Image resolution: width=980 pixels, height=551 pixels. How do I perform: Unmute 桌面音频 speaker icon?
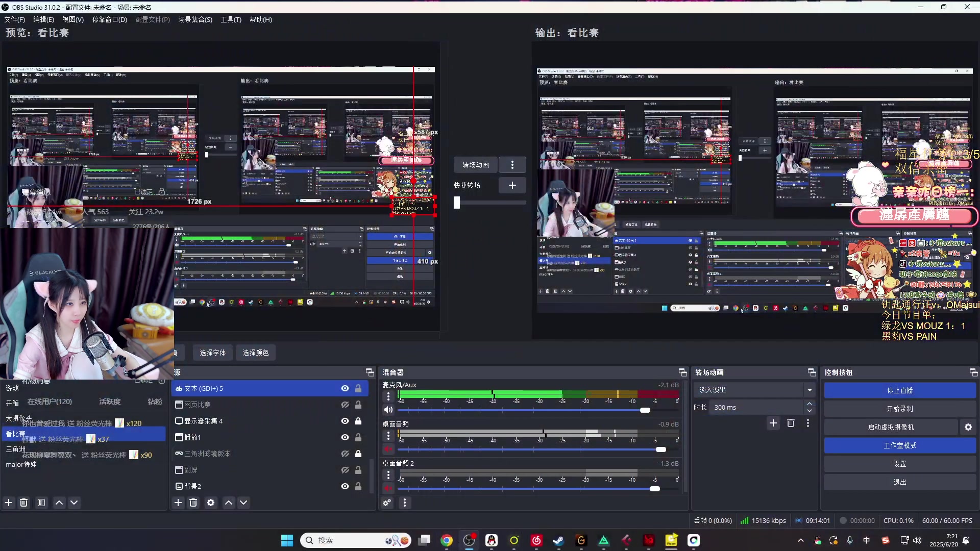(x=388, y=449)
